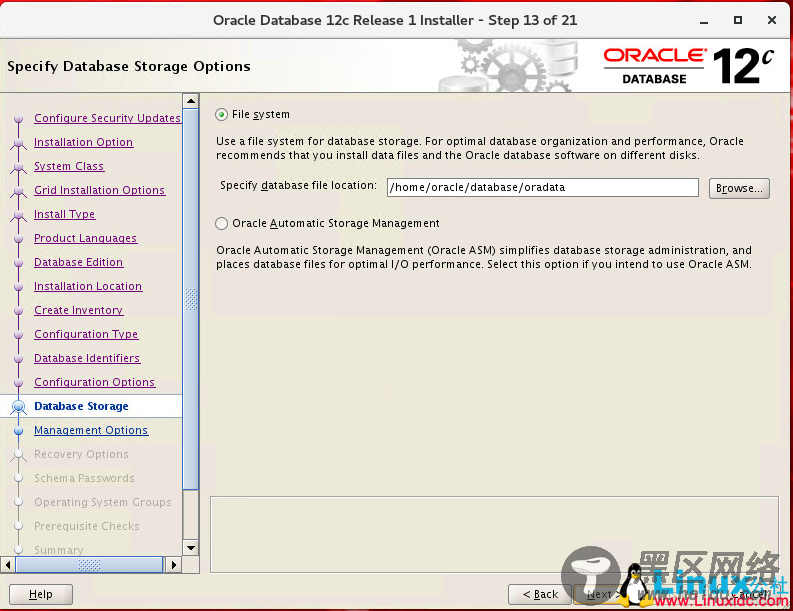Jump to the Database Identifiers step
Image resolution: width=793 pixels, height=611 pixels.
[87, 358]
